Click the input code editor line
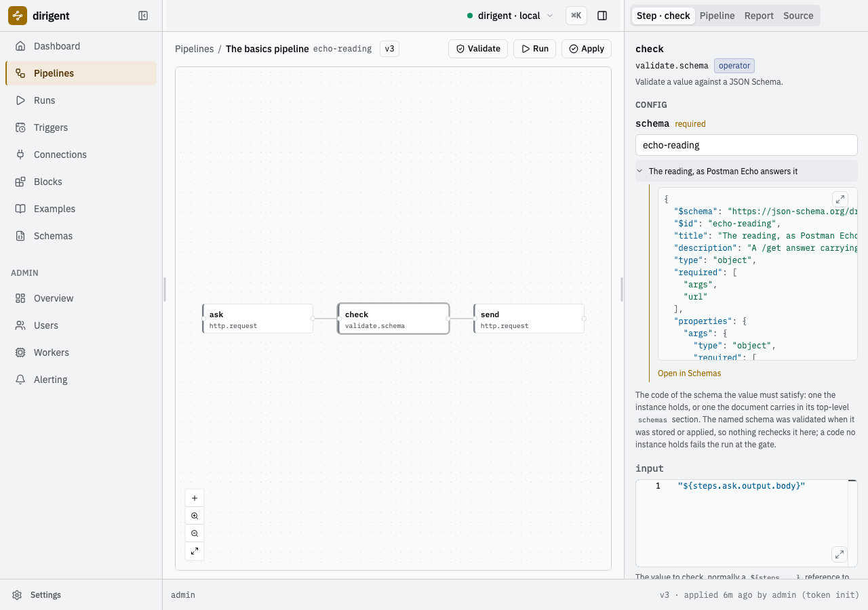 pos(742,486)
